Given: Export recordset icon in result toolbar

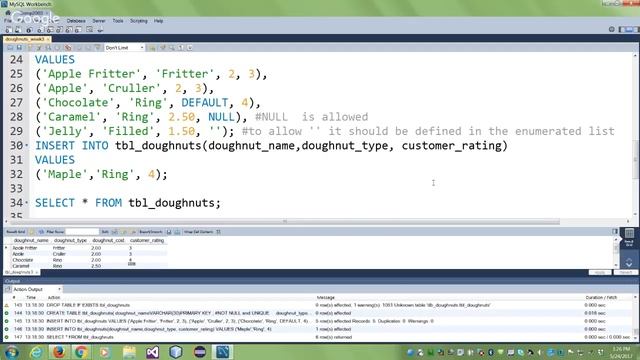Looking at the screenshot, I should click(169, 232).
